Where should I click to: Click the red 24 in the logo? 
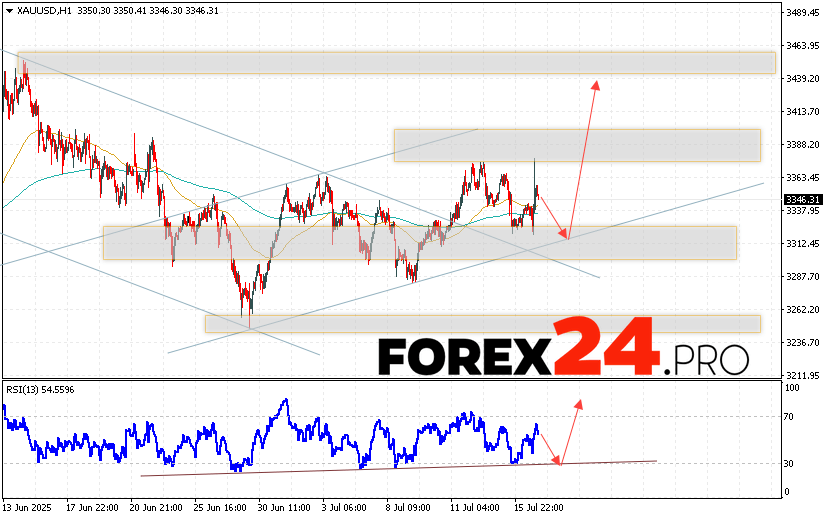tap(606, 346)
